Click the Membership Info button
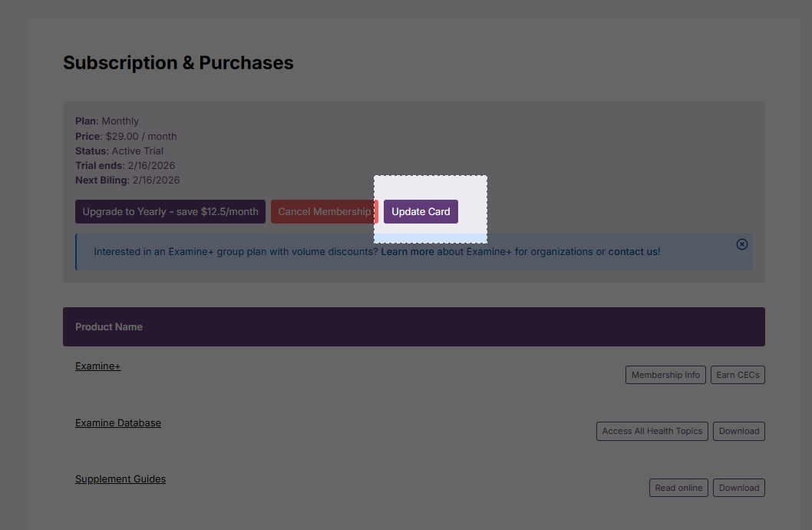This screenshot has height=530, width=812. click(665, 375)
